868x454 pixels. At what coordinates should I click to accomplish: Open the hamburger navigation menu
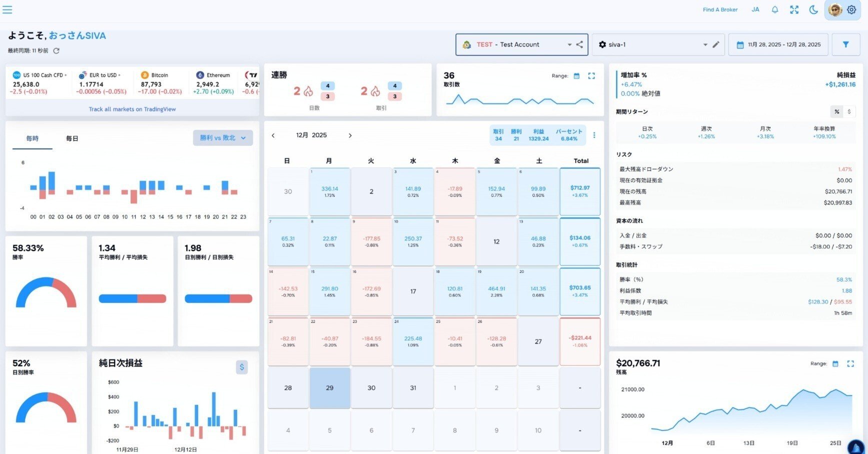(8, 10)
